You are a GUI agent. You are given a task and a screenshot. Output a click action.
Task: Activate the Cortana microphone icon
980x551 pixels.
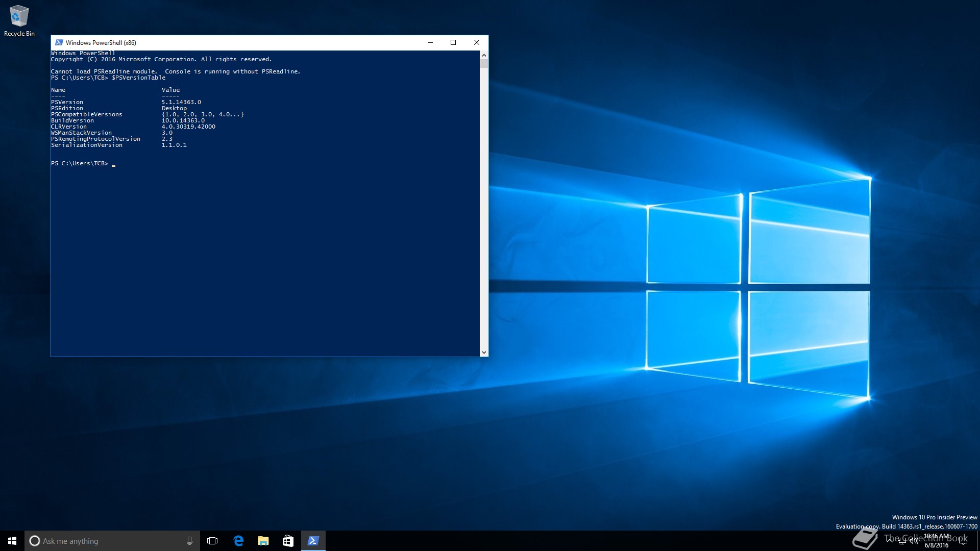(189, 541)
